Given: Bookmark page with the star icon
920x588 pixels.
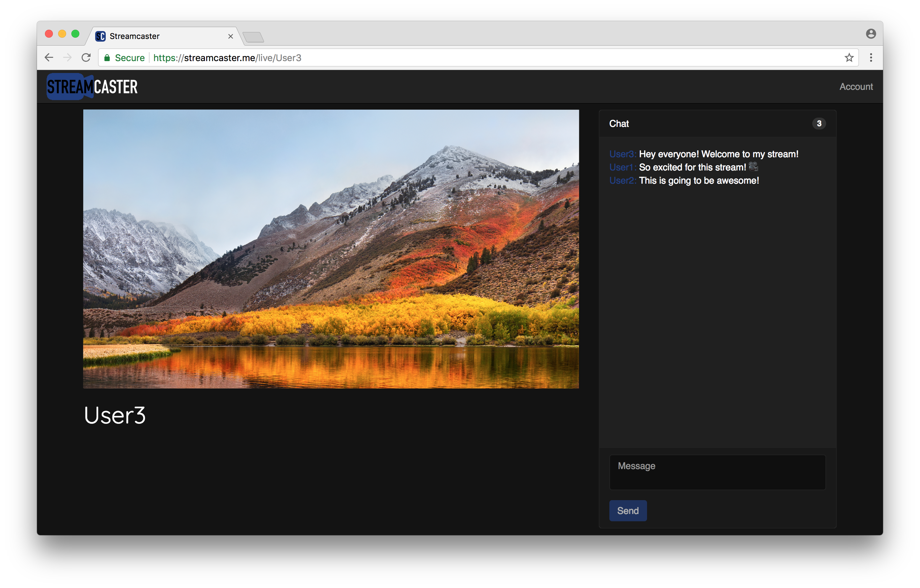Looking at the screenshot, I should (849, 58).
